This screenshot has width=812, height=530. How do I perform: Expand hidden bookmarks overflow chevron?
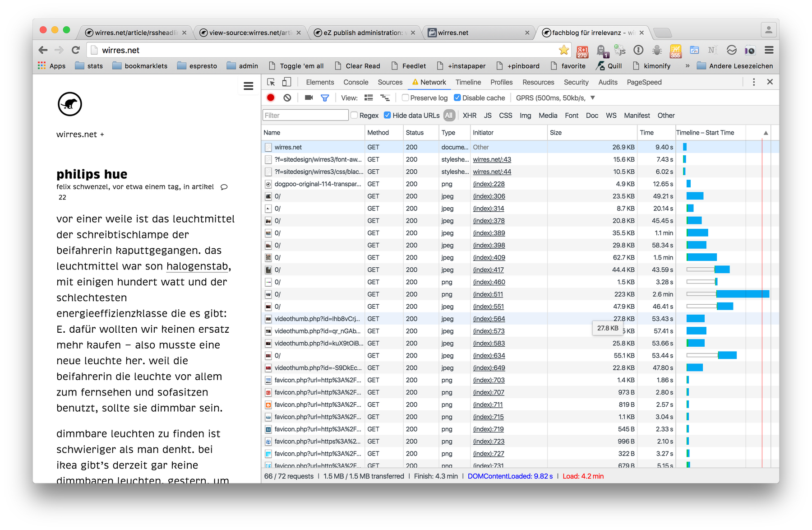click(x=687, y=66)
